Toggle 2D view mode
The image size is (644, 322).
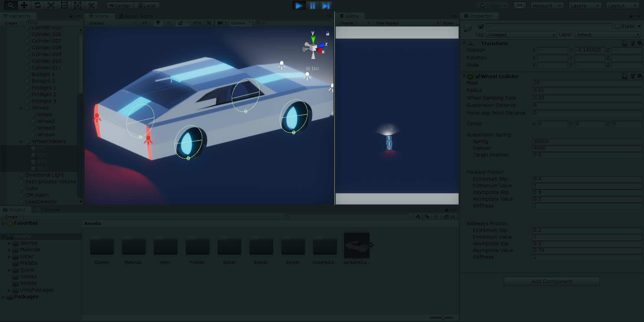(145, 23)
